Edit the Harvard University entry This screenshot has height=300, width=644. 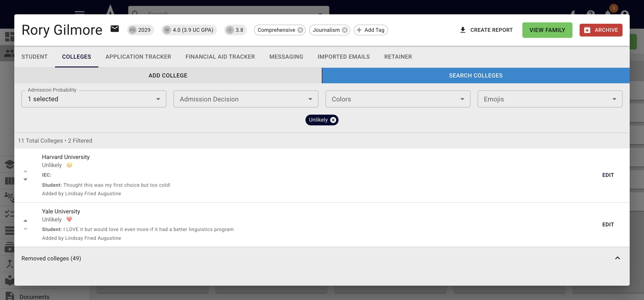(608, 175)
